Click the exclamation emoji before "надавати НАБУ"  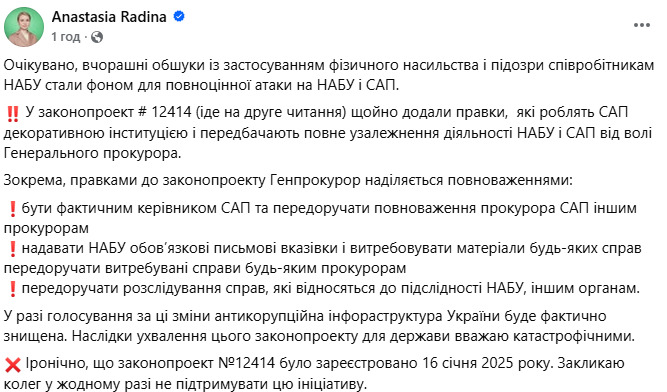pyautogui.click(x=12, y=249)
